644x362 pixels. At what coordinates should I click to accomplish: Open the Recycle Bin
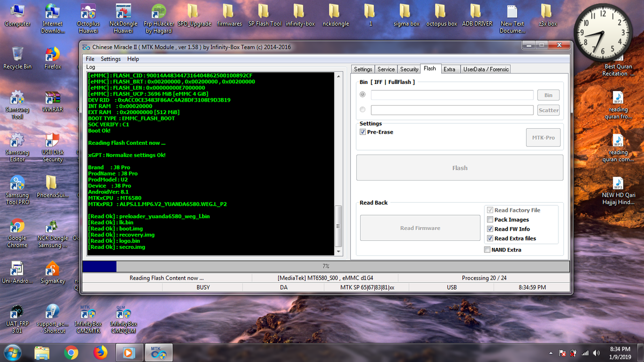(17, 58)
